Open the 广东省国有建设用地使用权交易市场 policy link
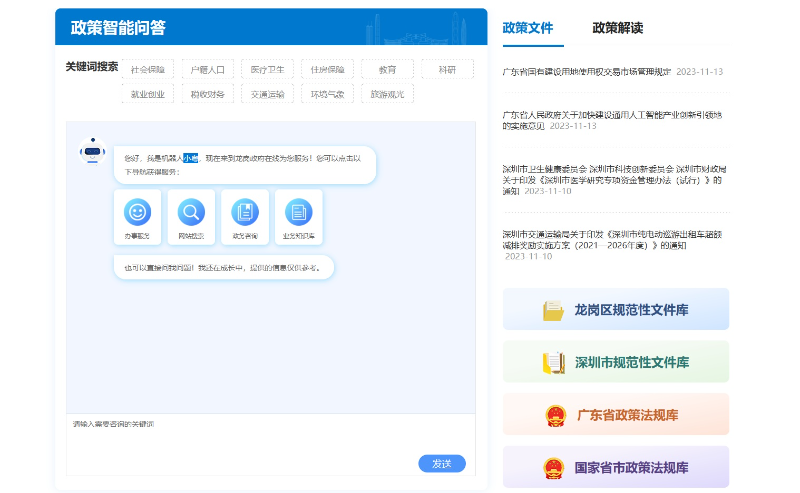Screen dimensions: 800x493 (586, 72)
